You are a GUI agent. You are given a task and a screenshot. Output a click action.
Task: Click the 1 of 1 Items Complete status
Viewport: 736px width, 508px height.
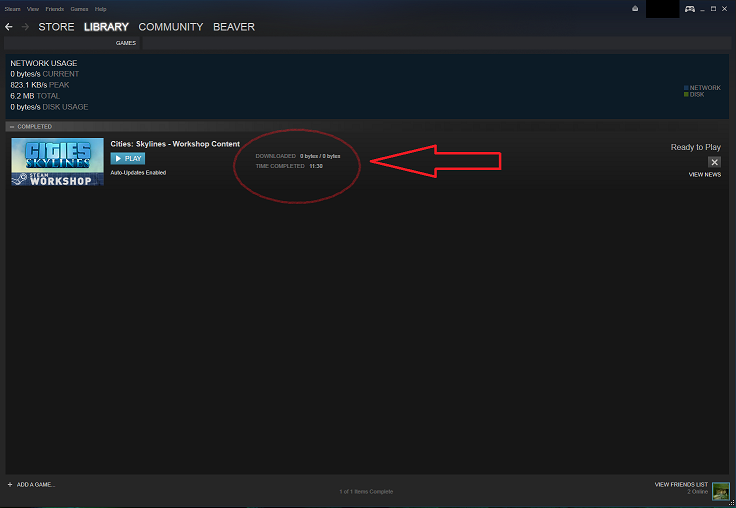pyautogui.click(x=366, y=492)
